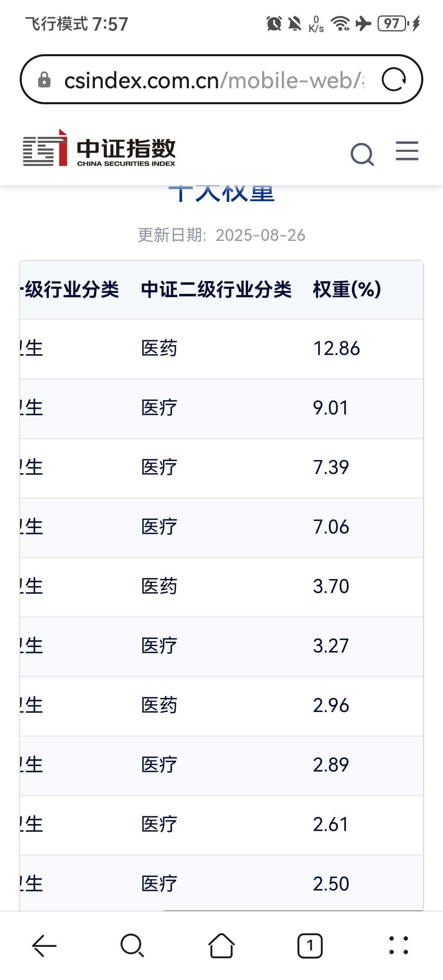
Task: Reload page using refresh icon
Action: click(x=394, y=79)
